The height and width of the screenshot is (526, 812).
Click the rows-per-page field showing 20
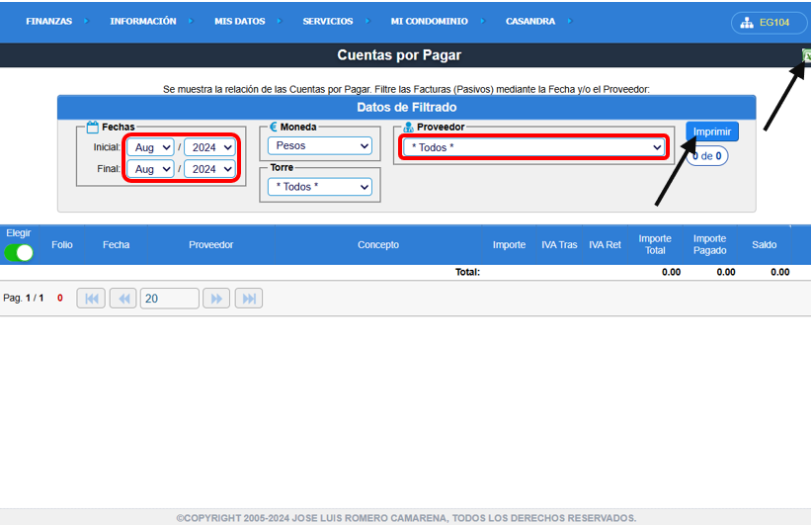tap(169, 298)
